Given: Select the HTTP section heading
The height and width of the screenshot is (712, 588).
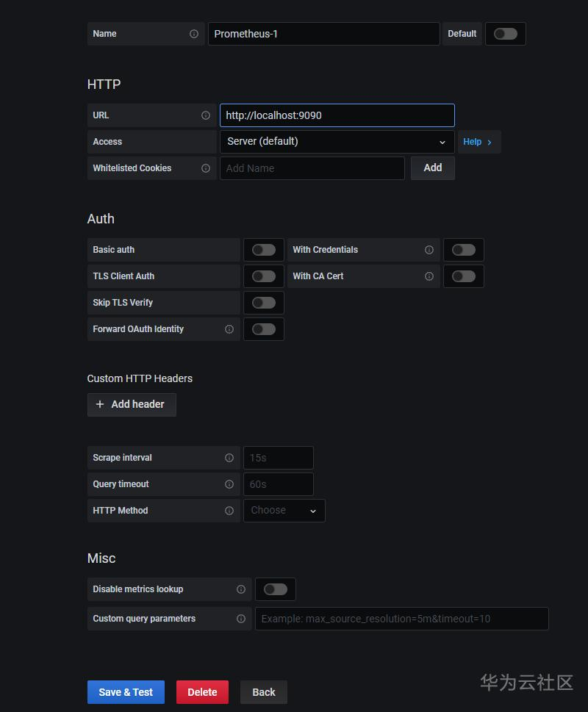Looking at the screenshot, I should click(104, 84).
